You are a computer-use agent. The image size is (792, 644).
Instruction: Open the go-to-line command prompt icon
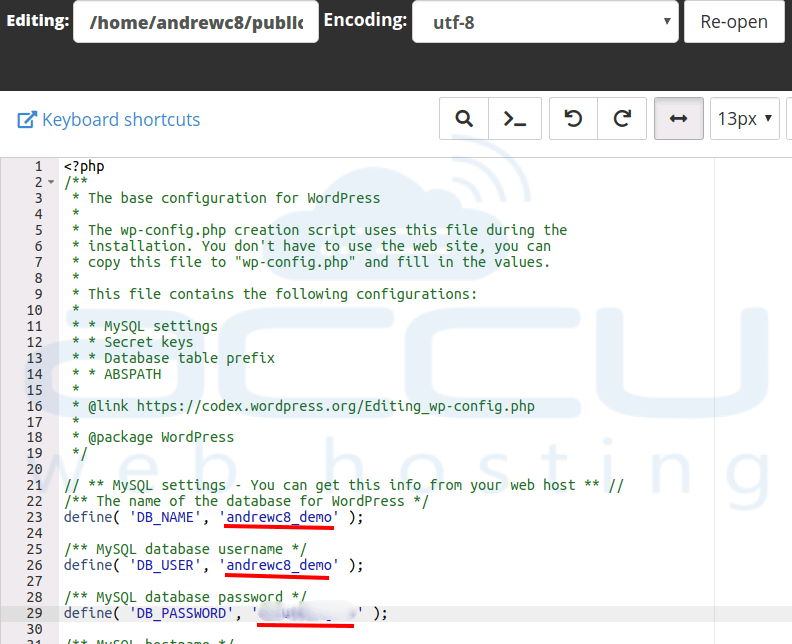coord(515,119)
